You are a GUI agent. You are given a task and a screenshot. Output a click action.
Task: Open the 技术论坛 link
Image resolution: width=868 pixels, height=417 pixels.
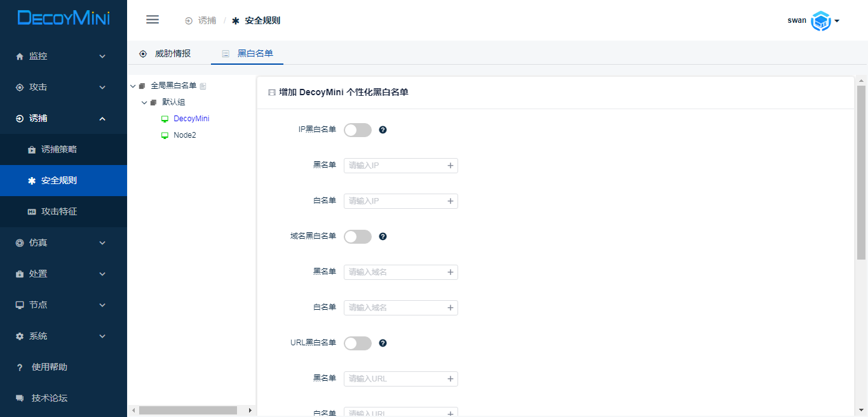point(50,398)
